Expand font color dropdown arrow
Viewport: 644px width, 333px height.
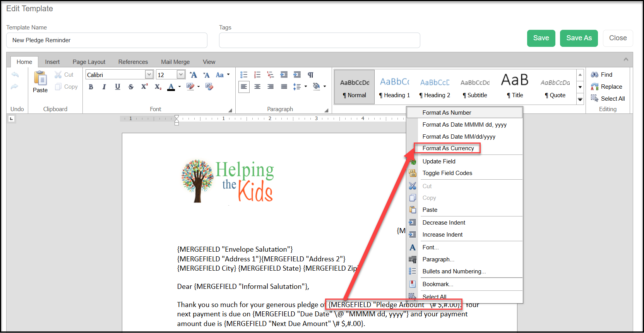[180, 87]
